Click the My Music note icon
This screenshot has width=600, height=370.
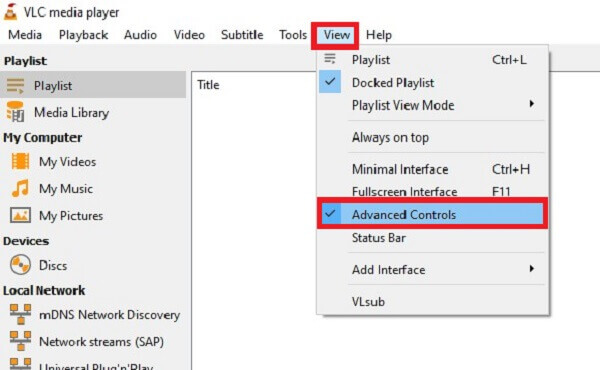point(20,188)
